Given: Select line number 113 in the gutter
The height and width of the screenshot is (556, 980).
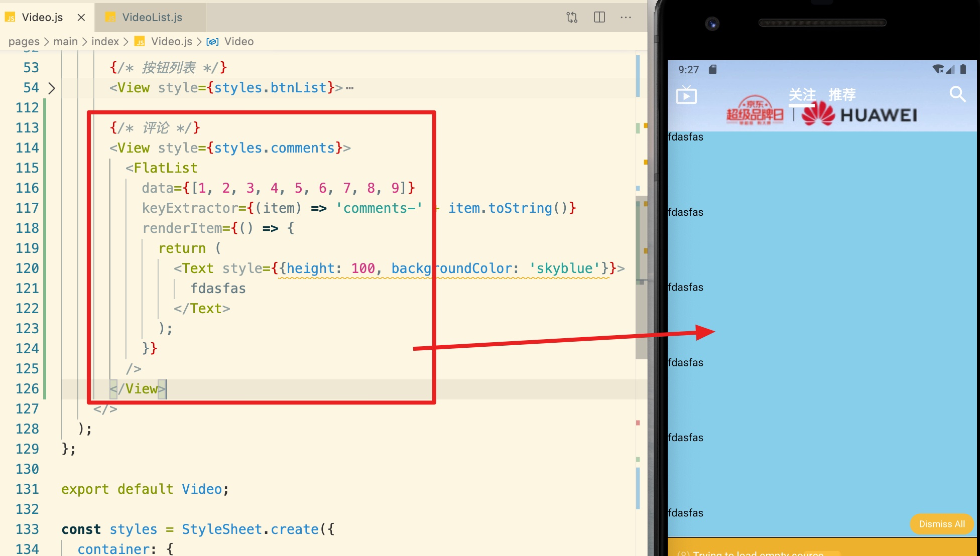Looking at the screenshot, I should (27, 128).
